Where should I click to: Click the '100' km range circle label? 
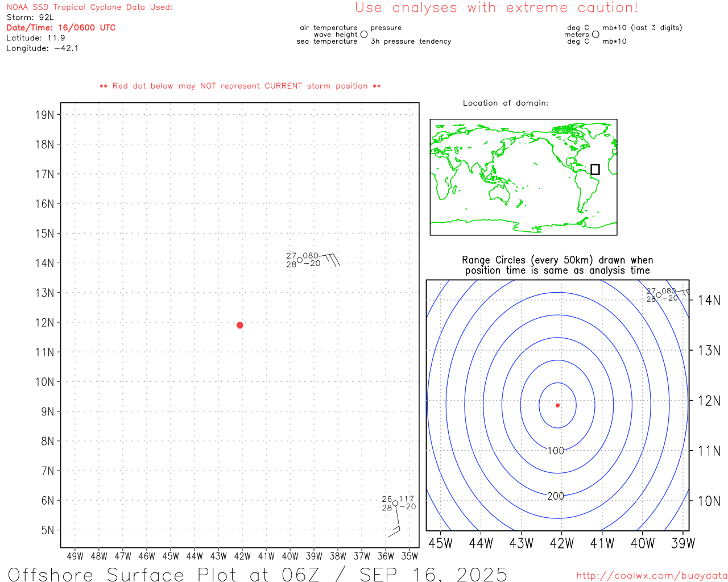[x=556, y=451]
